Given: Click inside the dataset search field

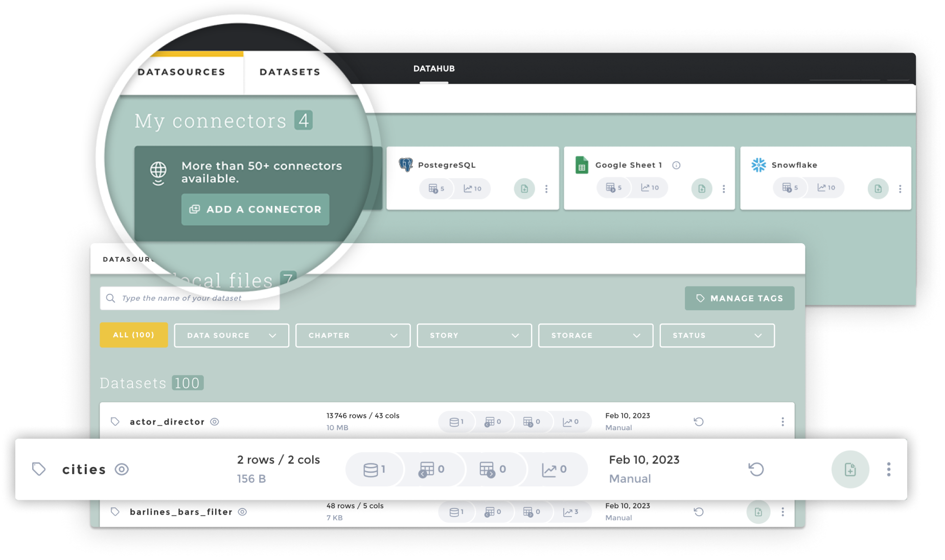Looking at the screenshot, I should click(189, 298).
